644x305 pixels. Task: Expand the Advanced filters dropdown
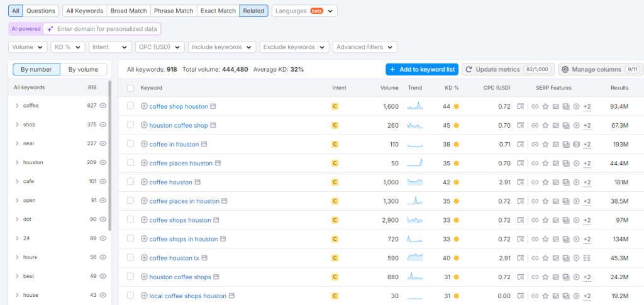pos(365,47)
